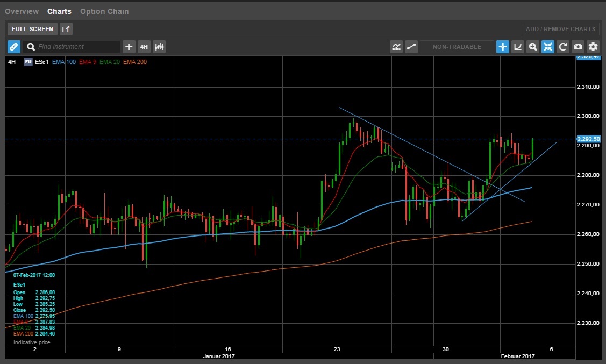Click the zoom in magnifier icon

532,47
